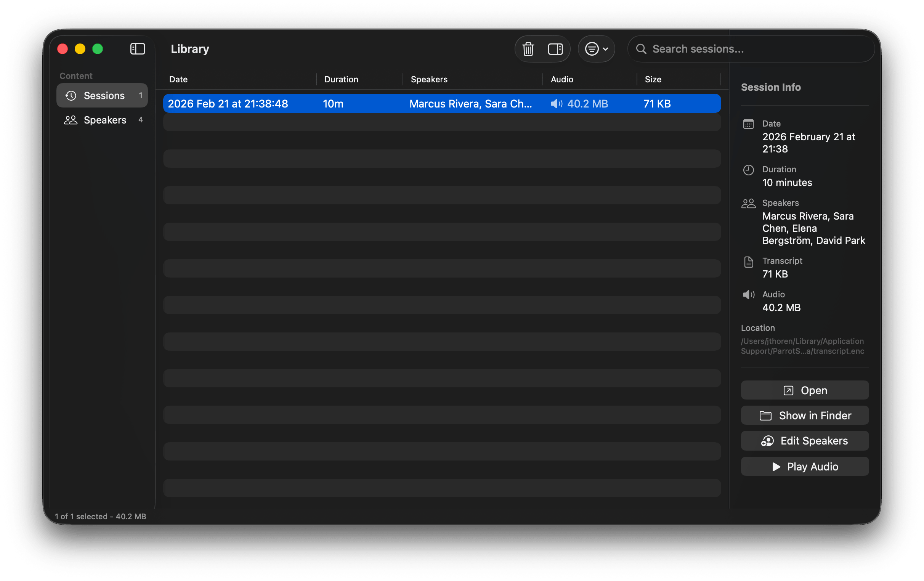Click the transcript document icon in Session Info
The height and width of the screenshot is (581, 924).
[749, 262]
